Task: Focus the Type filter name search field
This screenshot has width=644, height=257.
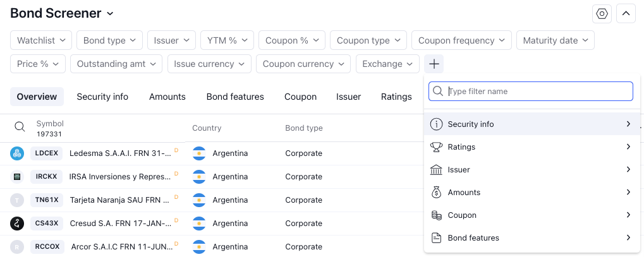Action: click(x=531, y=91)
